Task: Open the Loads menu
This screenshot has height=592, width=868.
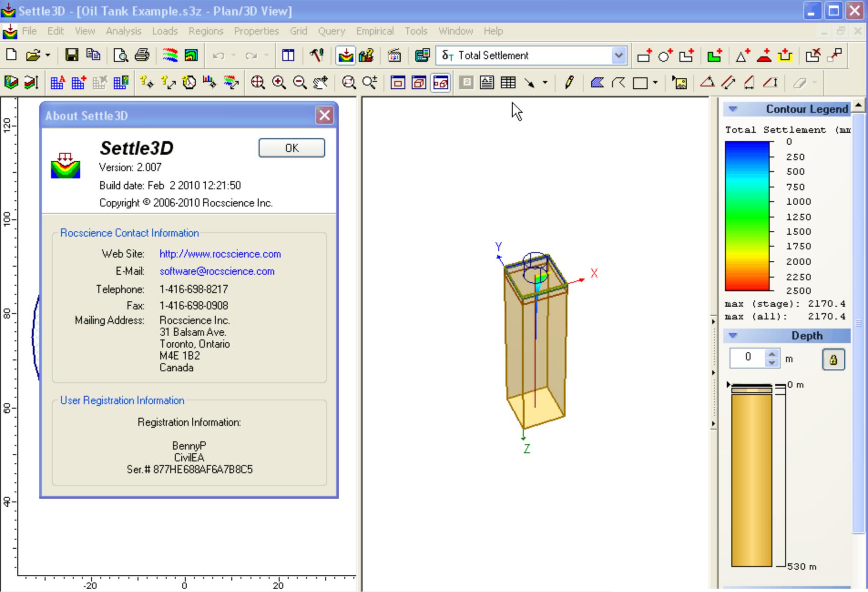Action: 165,31
